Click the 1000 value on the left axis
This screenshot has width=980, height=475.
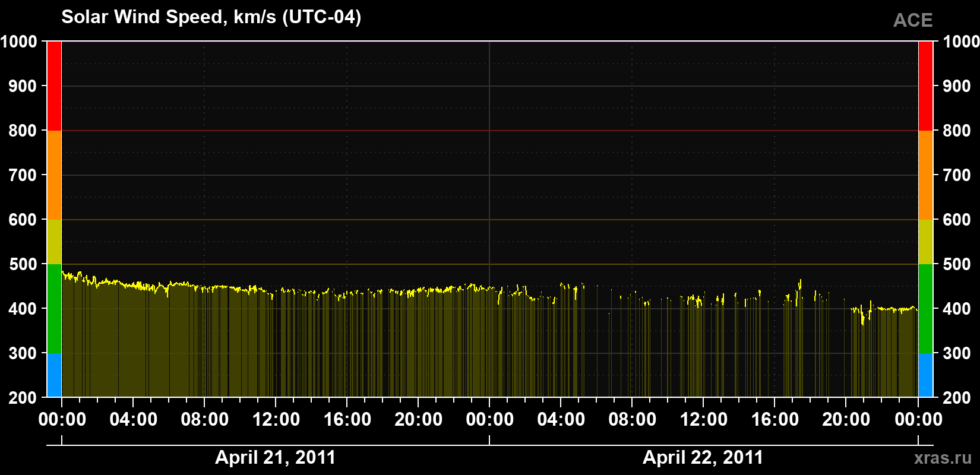[19, 42]
